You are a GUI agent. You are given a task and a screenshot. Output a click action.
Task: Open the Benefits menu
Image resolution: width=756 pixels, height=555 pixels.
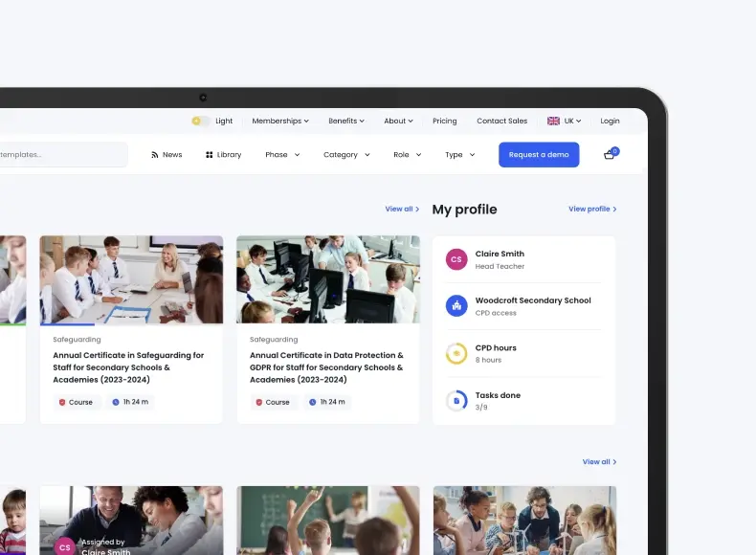(346, 122)
